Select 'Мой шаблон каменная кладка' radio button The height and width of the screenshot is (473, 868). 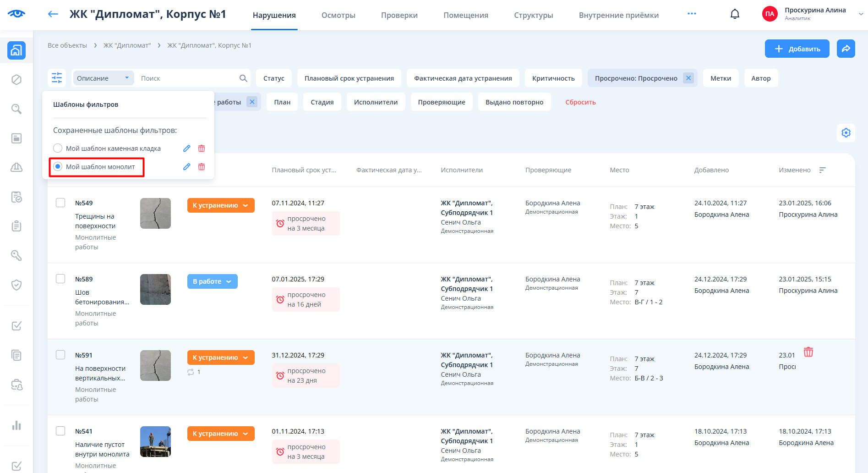point(58,148)
